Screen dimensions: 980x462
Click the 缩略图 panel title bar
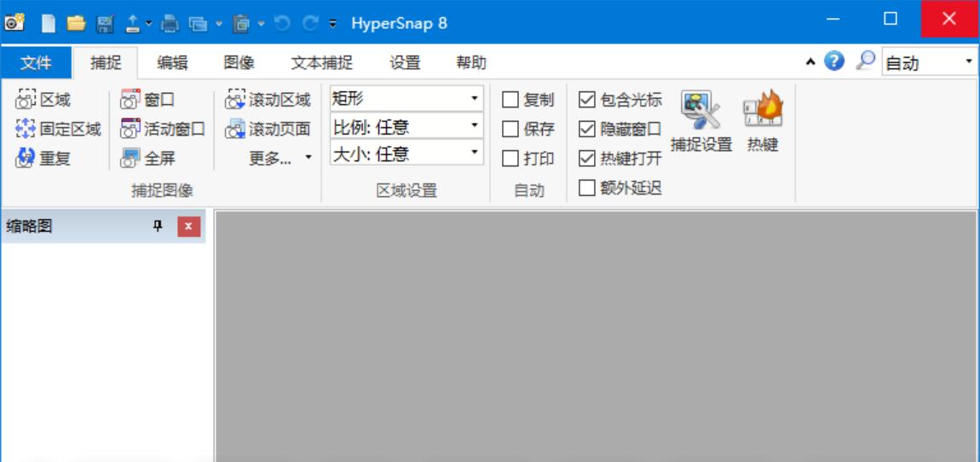tap(103, 226)
